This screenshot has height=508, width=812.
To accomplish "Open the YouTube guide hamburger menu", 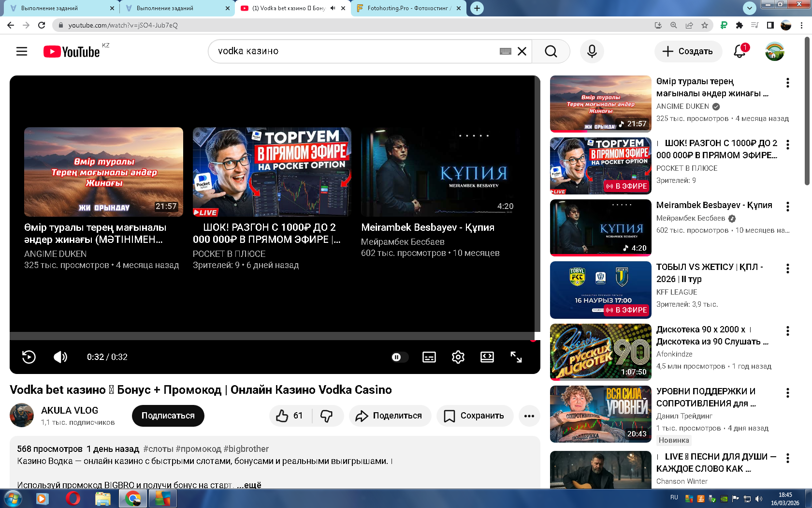I will tap(22, 51).
